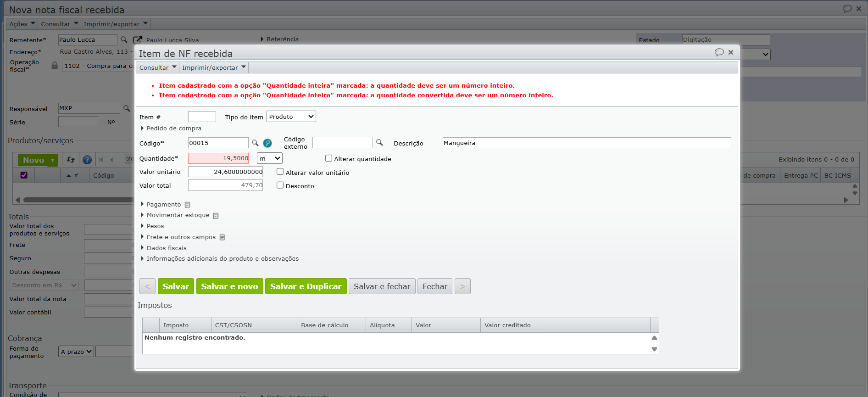Open the unit dropdown showing m

270,158
